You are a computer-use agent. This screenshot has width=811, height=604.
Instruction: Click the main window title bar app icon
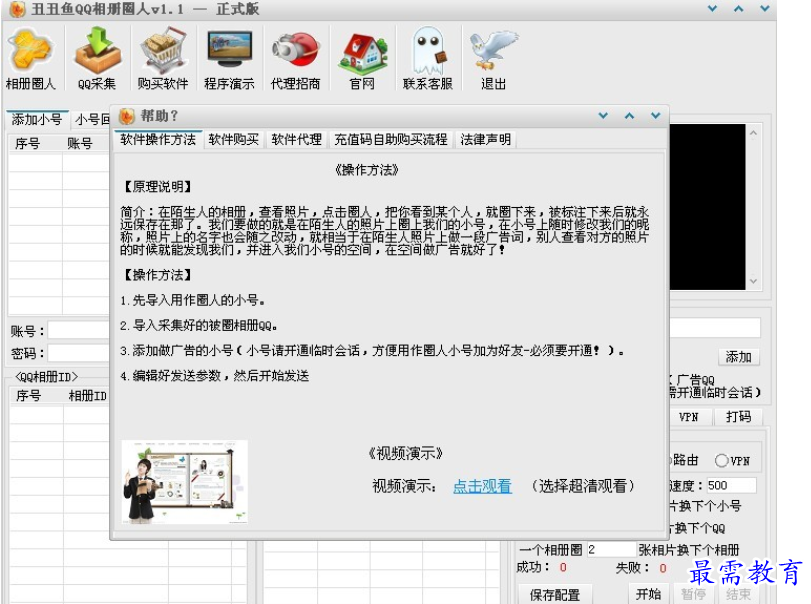[18, 9]
